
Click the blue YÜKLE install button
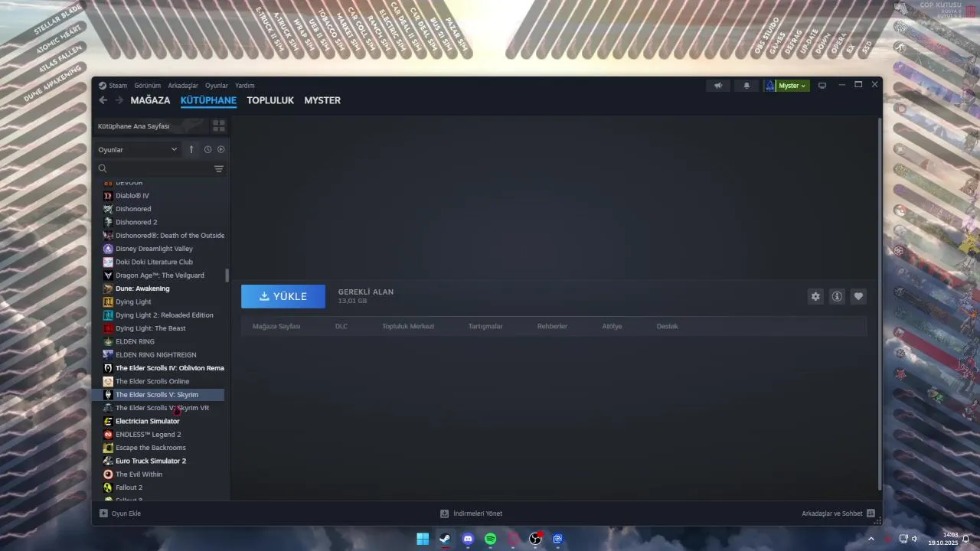tap(283, 296)
